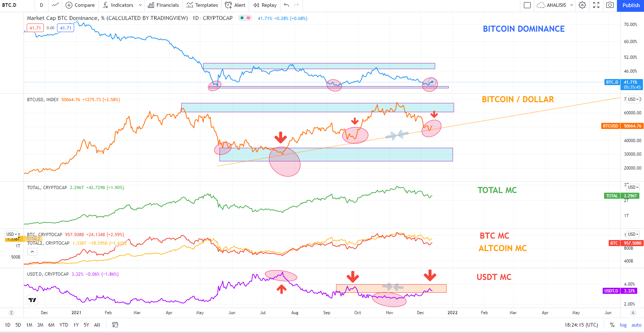Switch to the 5Y time range

tap(86, 325)
